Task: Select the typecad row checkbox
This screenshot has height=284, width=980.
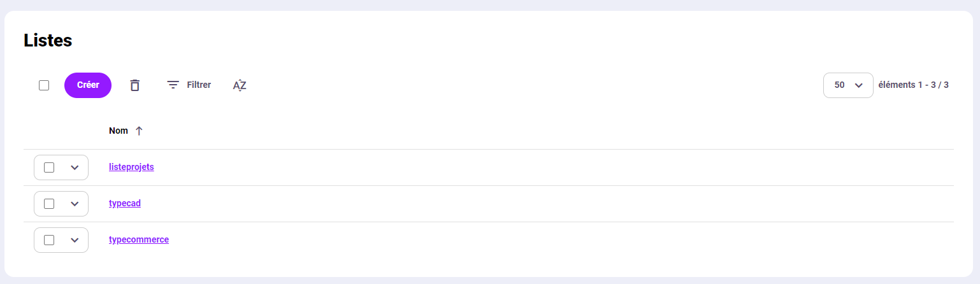Action: 49,204
